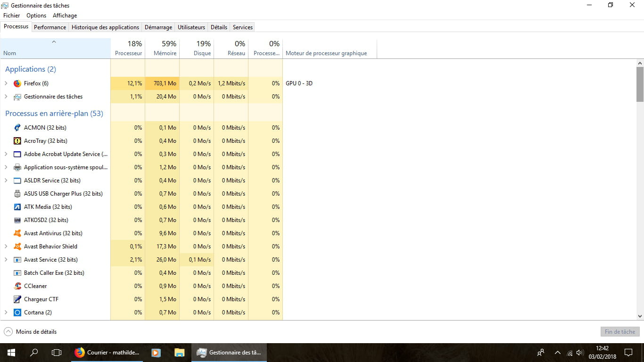Expand the Cortana (2) row
The width and height of the screenshot is (644, 362).
(x=6, y=313)
